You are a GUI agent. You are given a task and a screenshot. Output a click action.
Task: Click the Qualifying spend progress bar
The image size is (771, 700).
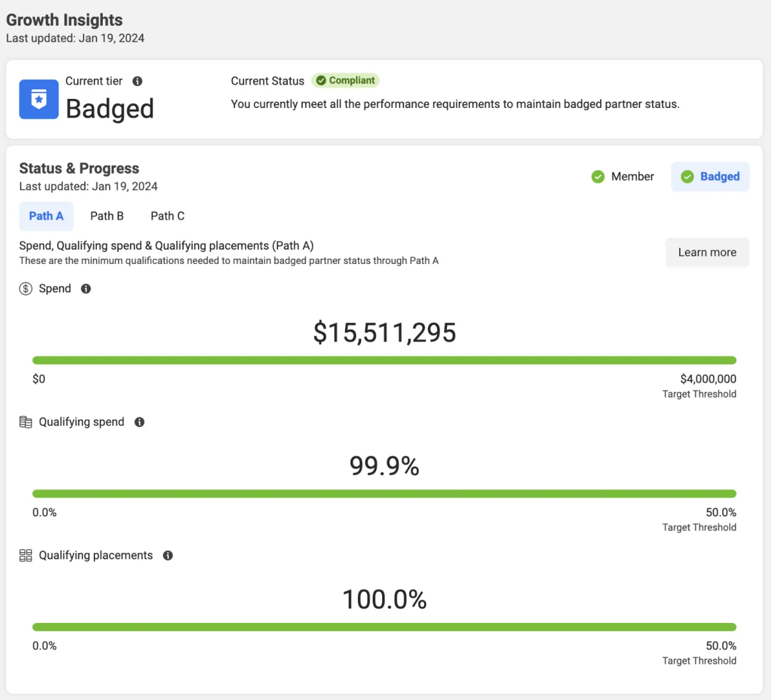(x=384, y=494)
